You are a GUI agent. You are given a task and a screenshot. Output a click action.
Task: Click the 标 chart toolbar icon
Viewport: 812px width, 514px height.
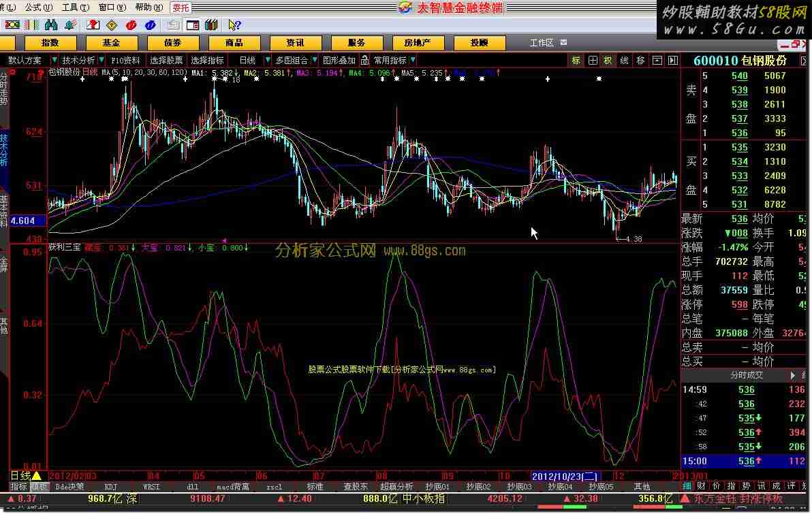coord(576,61)
